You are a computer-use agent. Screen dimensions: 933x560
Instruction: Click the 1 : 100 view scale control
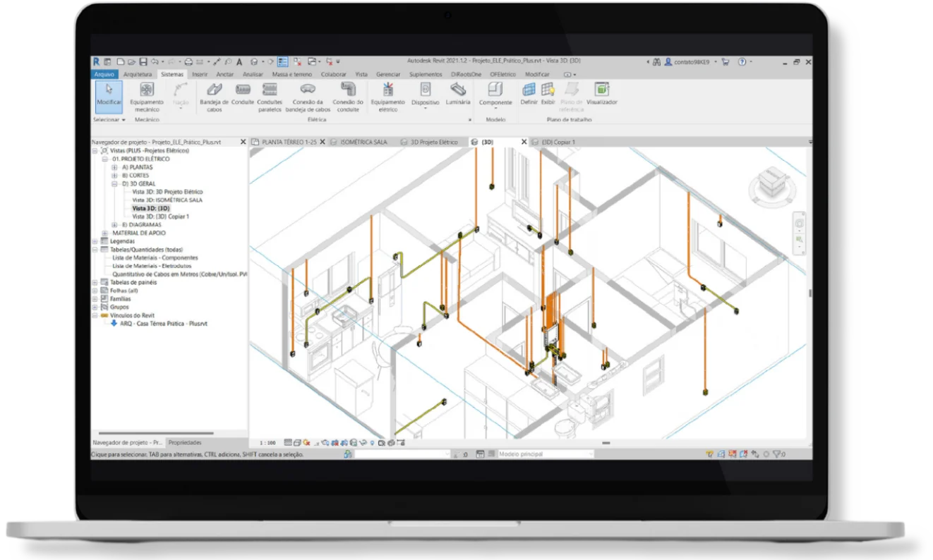[x=267, y=443]
